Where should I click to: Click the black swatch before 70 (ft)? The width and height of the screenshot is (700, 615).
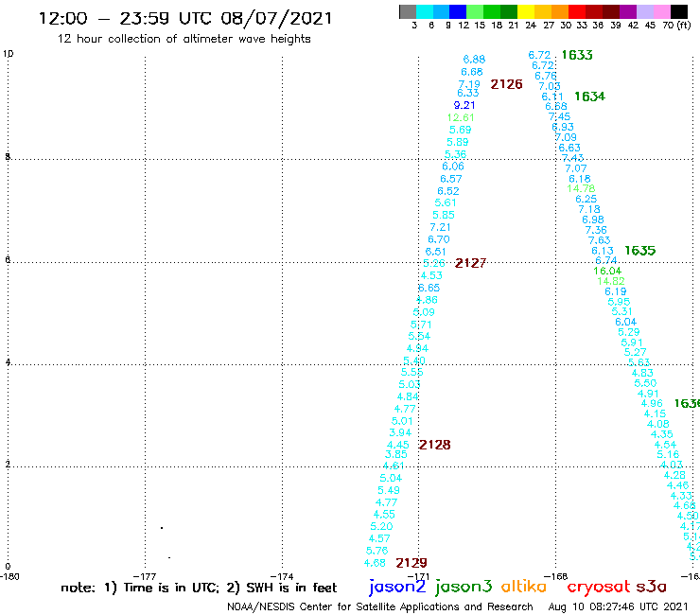pos(678,11)
